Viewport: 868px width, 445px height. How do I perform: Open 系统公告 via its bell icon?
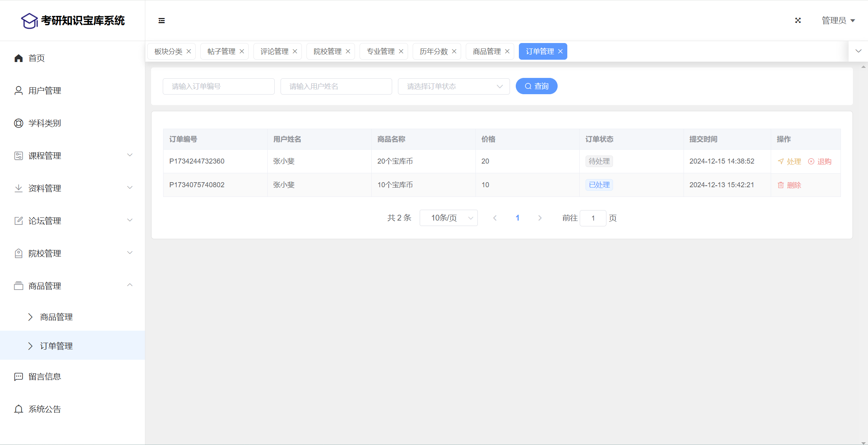click(18, 409)
